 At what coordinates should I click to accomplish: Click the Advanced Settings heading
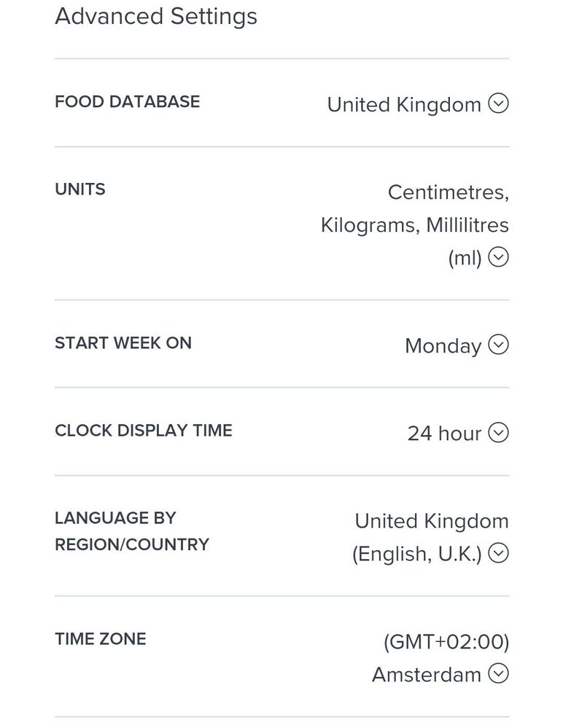(x=156, y=16)
